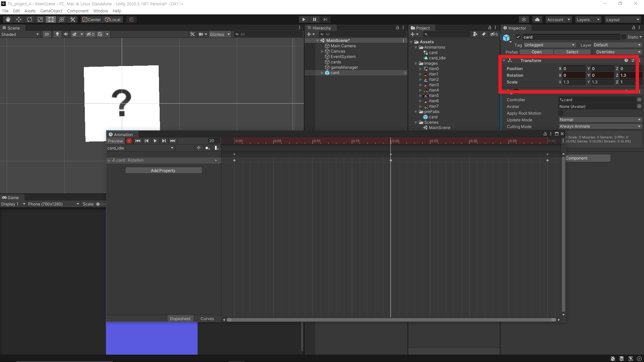Switch to Curves tab in Animation panel
Viewport: 644px width, 362px height.
[207, 318]
